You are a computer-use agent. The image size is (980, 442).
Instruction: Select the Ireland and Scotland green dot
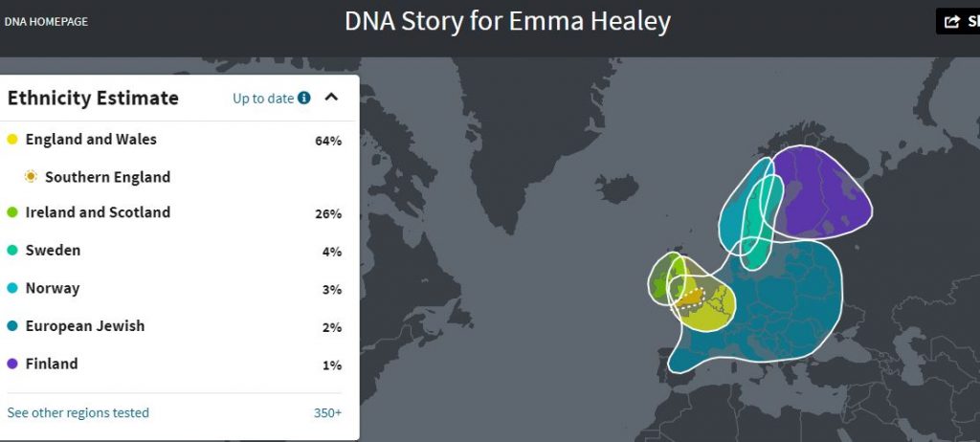(12, 212)
